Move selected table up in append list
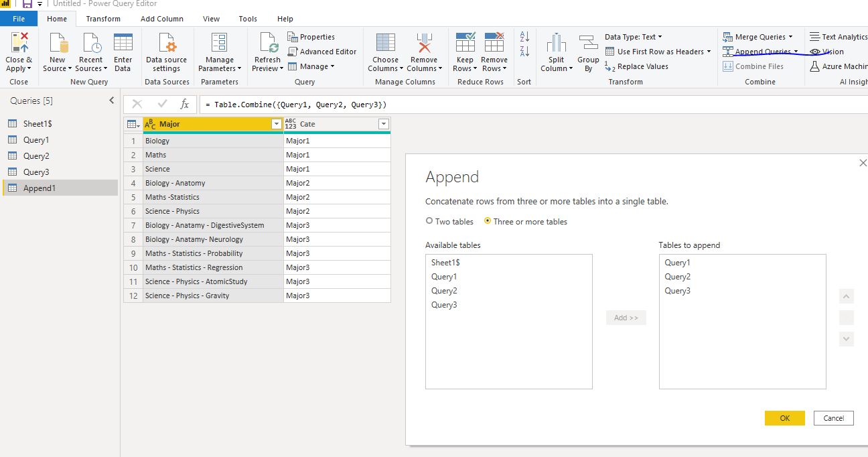Viewport: 868px width, 457px height. pos(847,296)
